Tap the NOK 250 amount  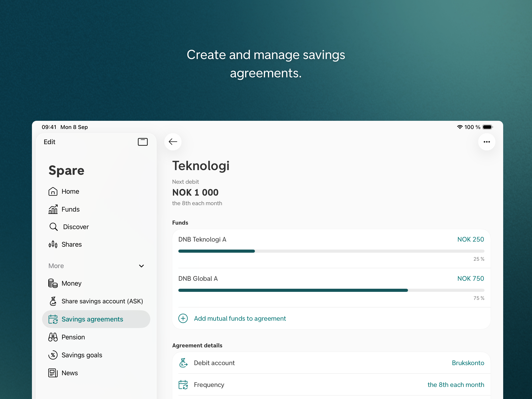470,239
